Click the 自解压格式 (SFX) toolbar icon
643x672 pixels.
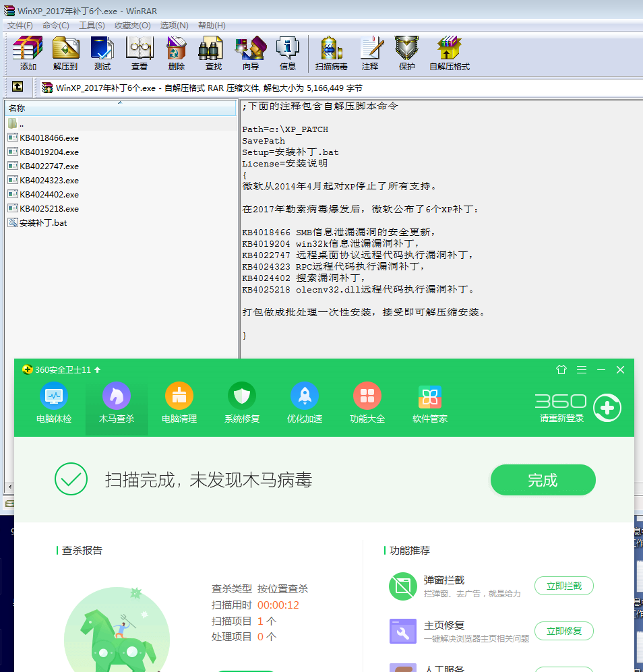click(450, 53)
